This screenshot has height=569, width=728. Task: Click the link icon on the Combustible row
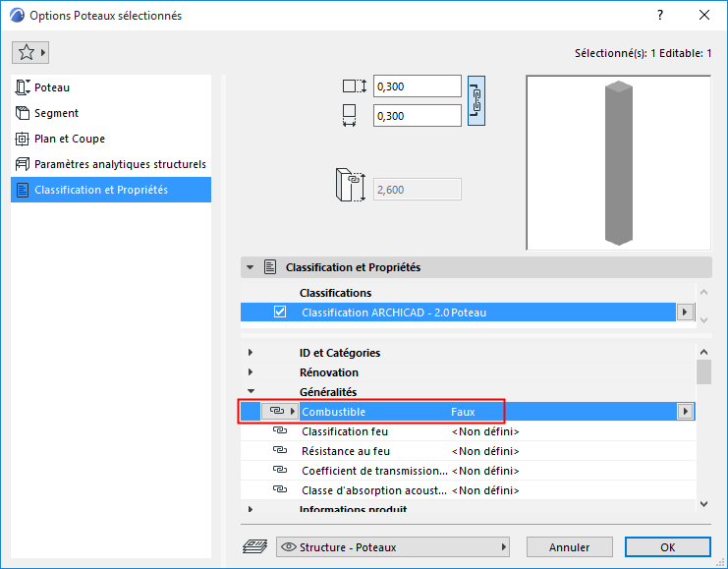(276, 412)
